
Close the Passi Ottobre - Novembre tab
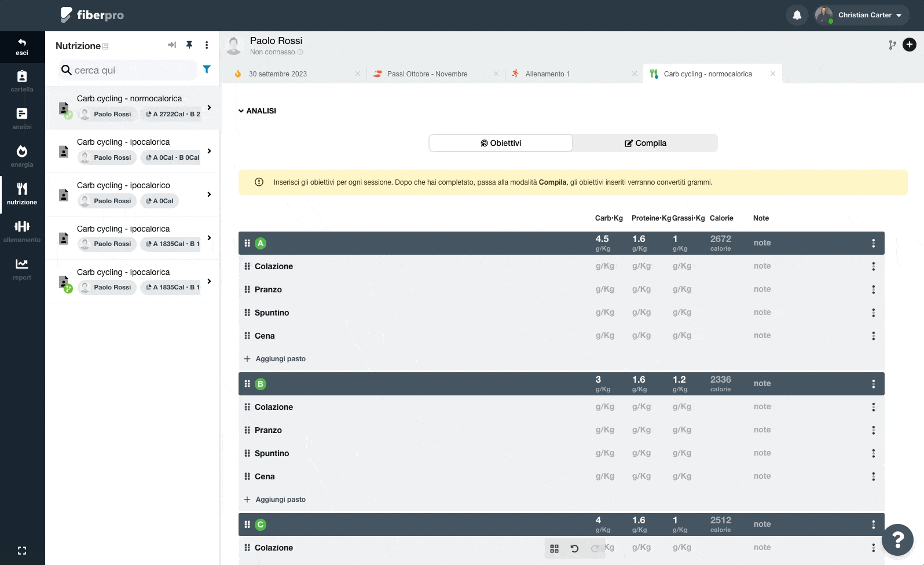click(496, 74)
